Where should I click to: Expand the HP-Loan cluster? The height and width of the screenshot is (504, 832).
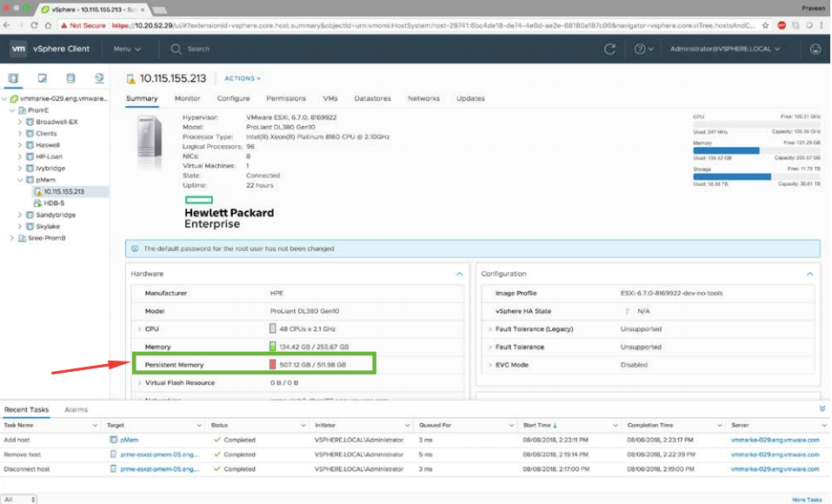coord(20,156)
